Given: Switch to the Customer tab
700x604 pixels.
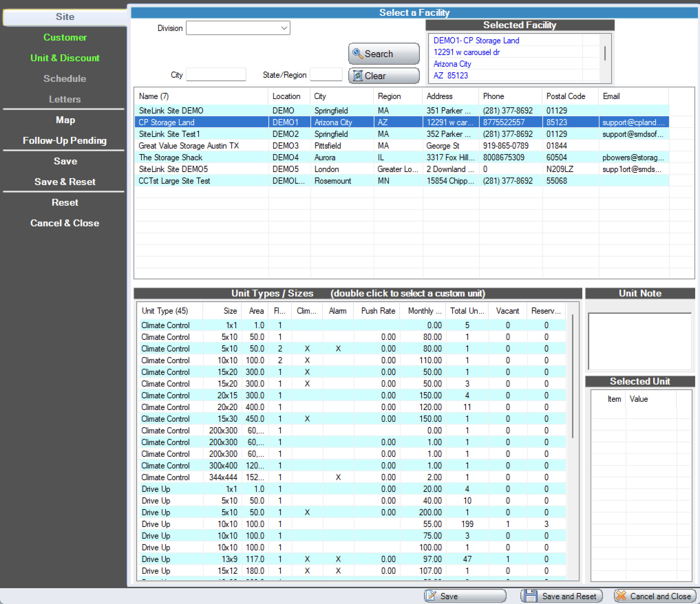Looking at the screenshot, I should (x=65, y=37).
